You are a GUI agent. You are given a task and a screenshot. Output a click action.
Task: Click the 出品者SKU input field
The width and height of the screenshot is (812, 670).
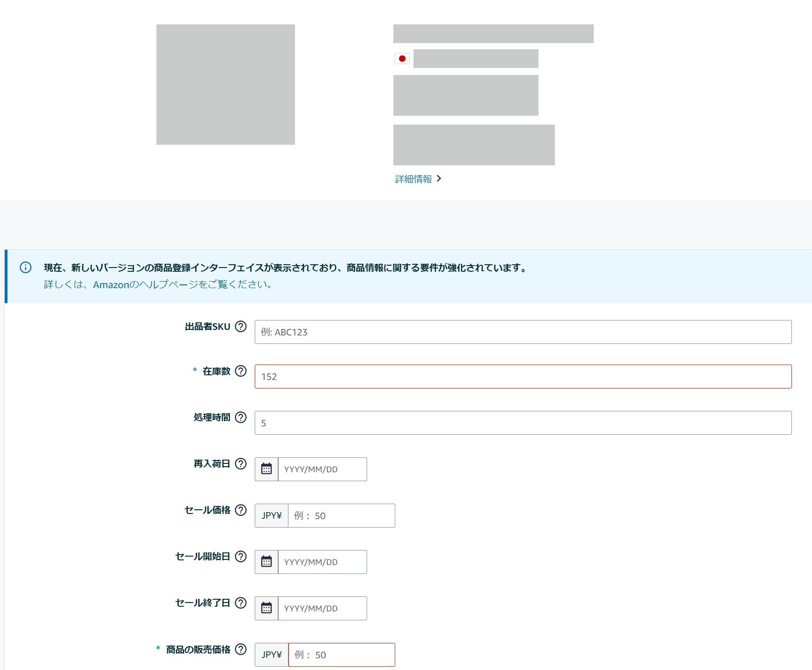pyautogui.click(x=522, y=332)
